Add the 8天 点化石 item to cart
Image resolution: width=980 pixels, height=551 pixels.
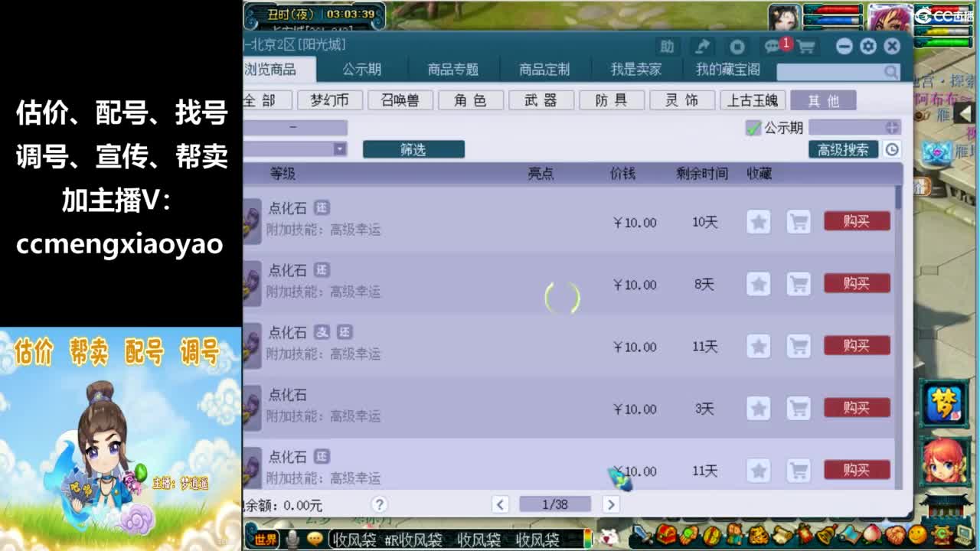pos(799,284)
